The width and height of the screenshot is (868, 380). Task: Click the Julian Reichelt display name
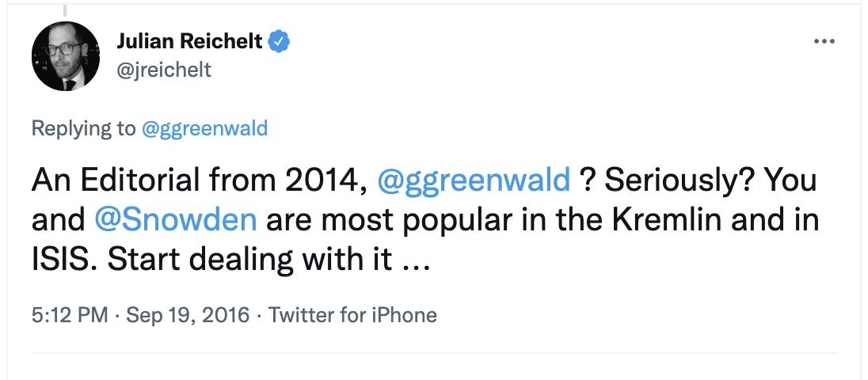tap(188, 42)
